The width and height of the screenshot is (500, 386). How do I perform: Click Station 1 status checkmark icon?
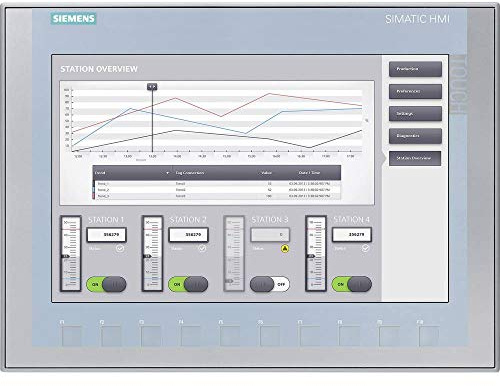(x=120, y=249)
